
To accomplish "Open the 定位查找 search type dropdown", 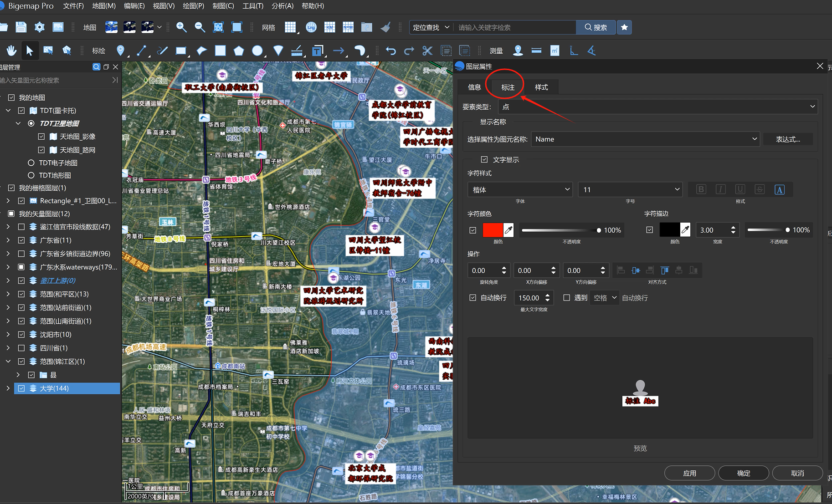I will tap(431, 27).
